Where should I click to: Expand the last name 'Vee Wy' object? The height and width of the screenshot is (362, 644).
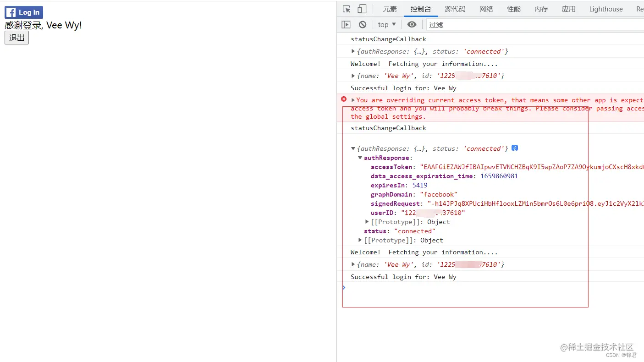(353, 264)
